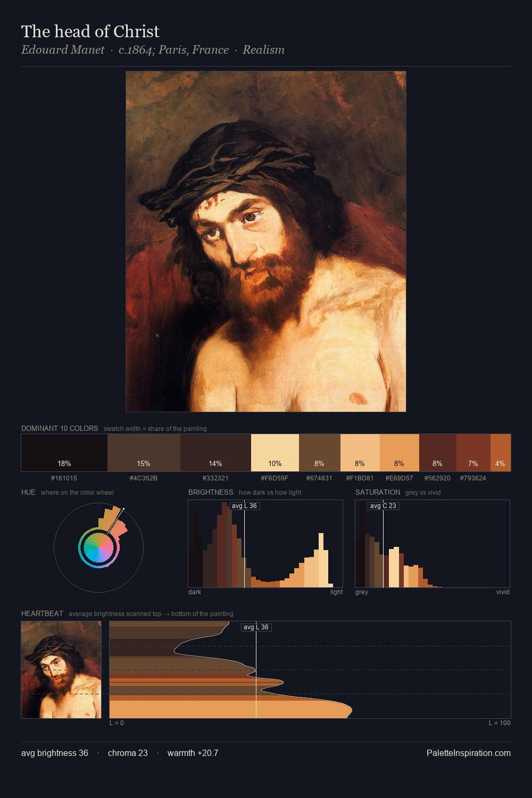Select the 8% peach swatch #F1BD81

tap(360, 453)
